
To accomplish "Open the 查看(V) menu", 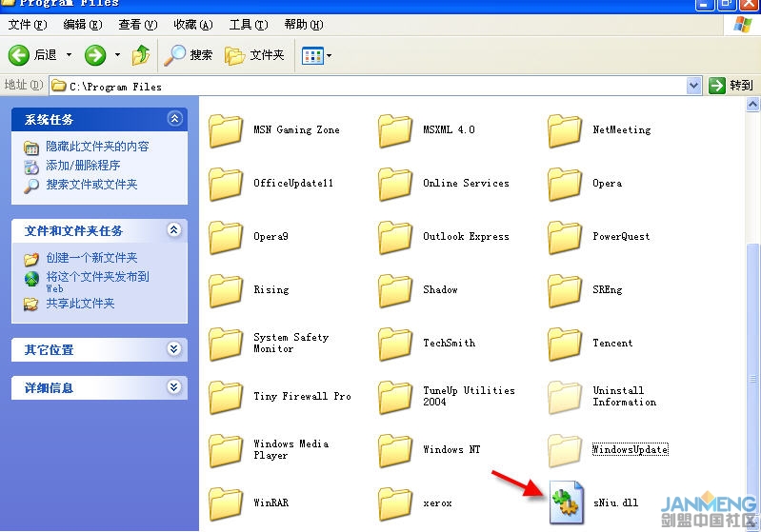I will 138,24.
